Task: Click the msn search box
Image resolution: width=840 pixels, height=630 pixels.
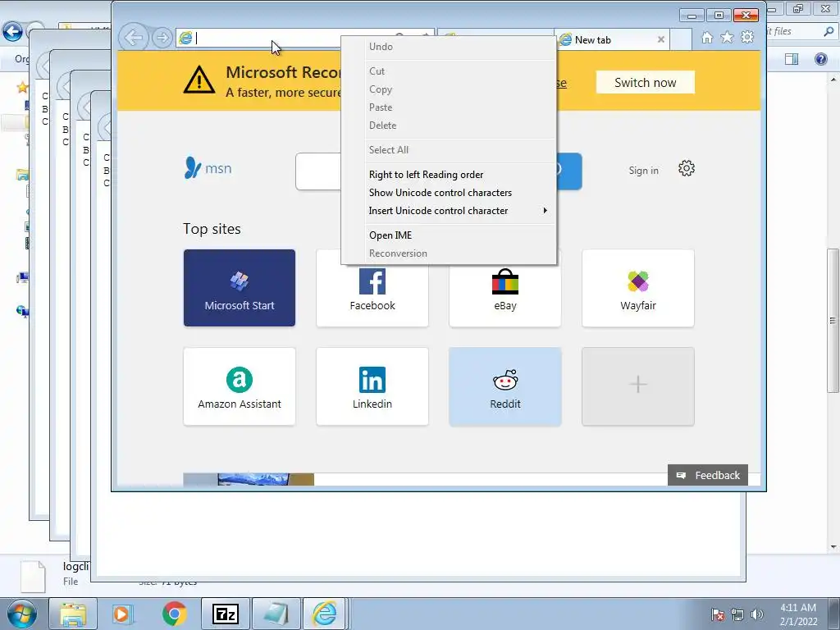Action: (x=318, y=171)
